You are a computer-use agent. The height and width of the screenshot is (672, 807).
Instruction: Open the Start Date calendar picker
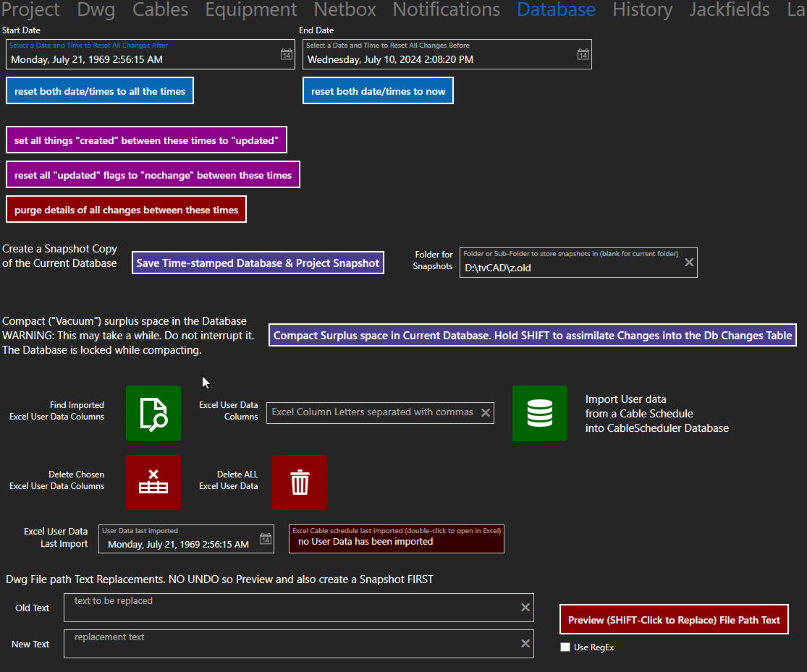[287, 54]
